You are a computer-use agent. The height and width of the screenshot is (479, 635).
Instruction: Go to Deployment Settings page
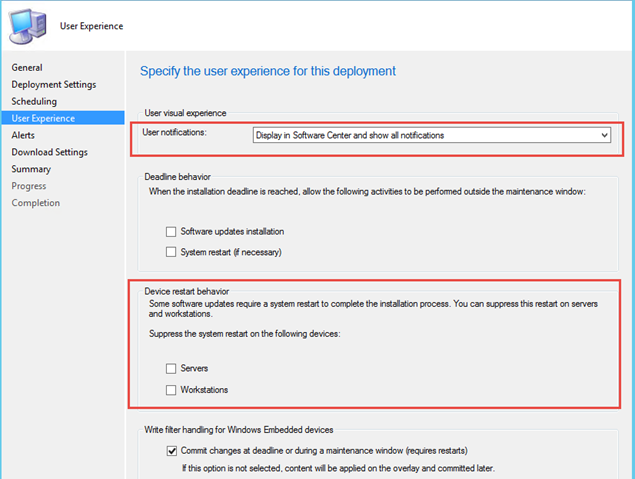pos(54,85)
